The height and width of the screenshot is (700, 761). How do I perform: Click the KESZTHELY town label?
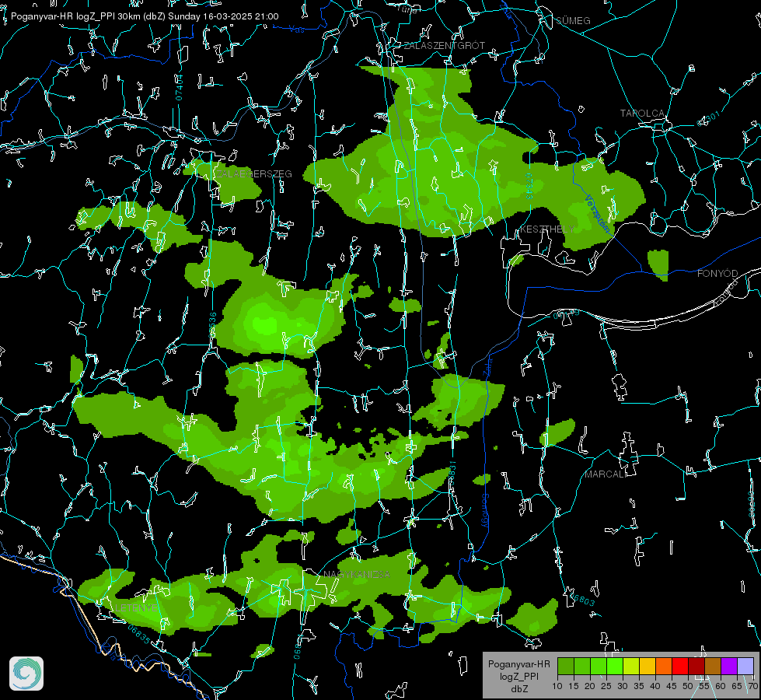(x=547, y=229)
